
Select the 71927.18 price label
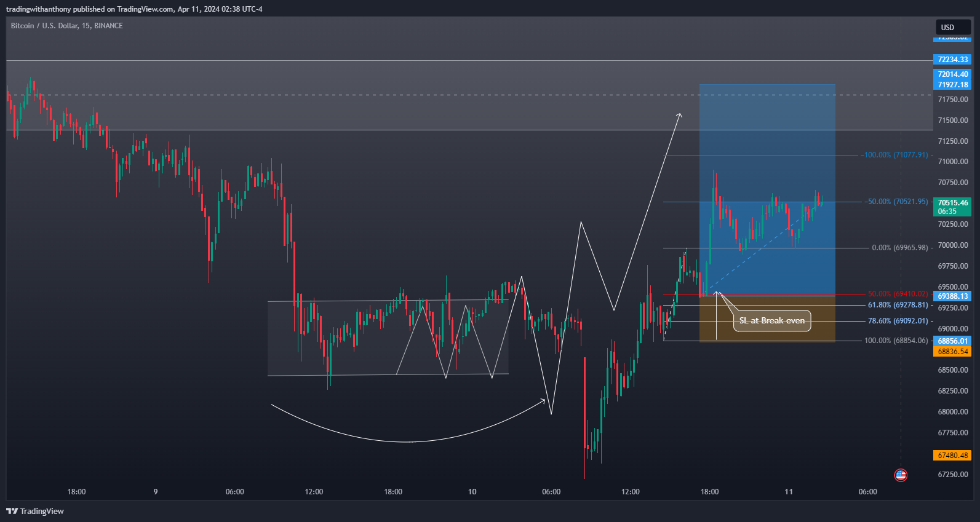pyautogui.click(x=952, y=85)
